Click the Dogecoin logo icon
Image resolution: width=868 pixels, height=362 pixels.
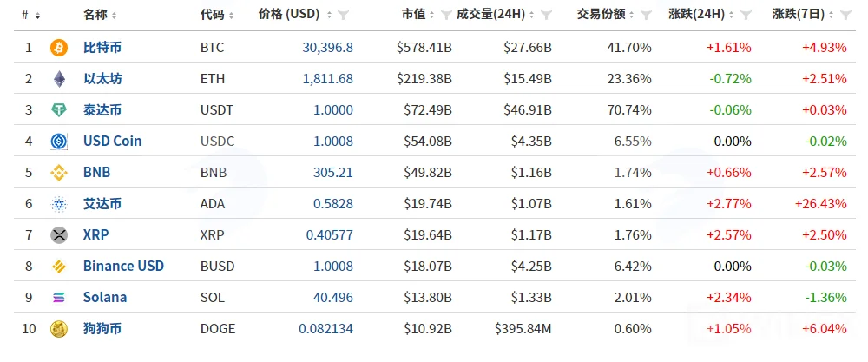(59, 329)
